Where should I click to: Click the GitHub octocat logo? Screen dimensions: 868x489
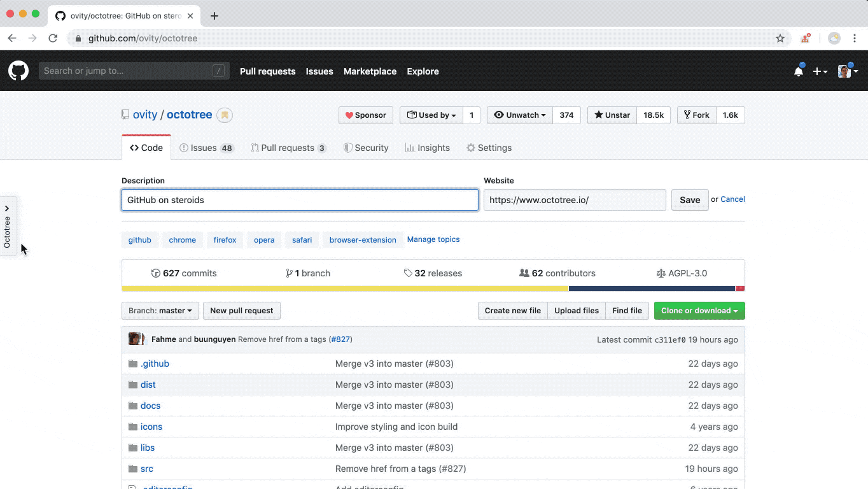[18, 71]
